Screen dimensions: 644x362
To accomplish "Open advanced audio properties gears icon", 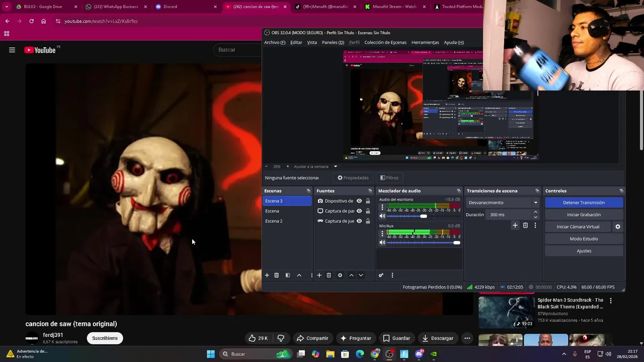I will pos(381,275).
